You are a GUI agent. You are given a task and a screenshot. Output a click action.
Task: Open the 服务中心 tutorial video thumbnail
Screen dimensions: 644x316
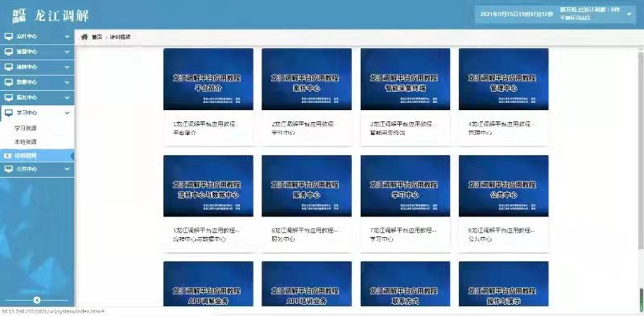307,186
